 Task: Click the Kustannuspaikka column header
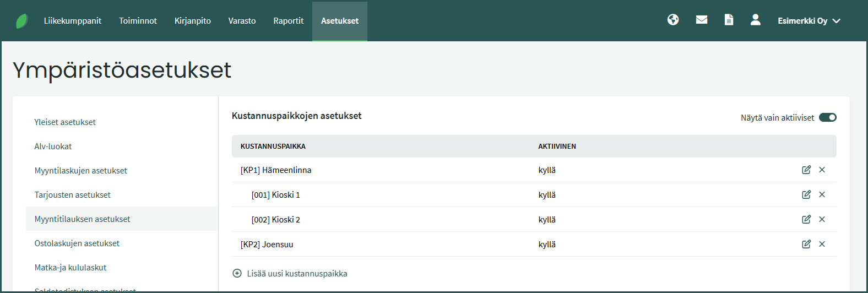(273, 146)
